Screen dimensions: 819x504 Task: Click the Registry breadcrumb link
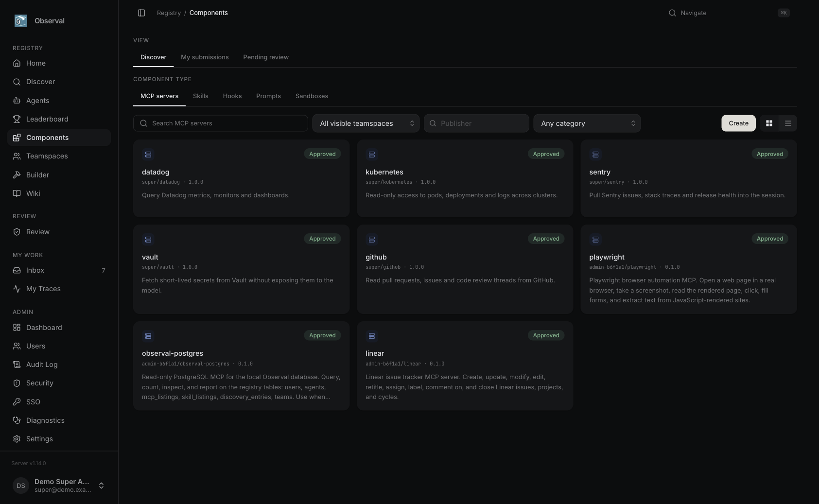(x=169, y=13)
